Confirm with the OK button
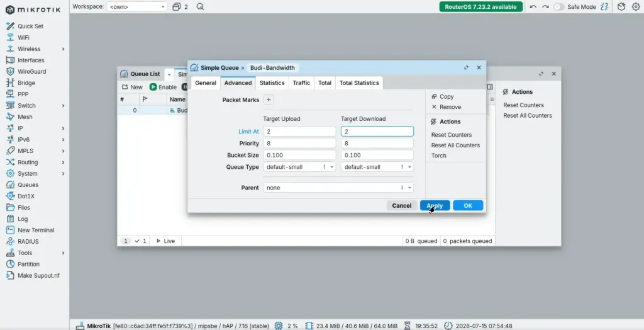 (x=468, y=205)
